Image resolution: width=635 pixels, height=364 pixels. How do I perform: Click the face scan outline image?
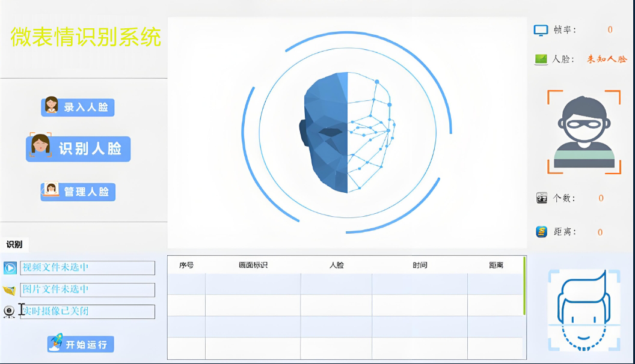(584, 310)
